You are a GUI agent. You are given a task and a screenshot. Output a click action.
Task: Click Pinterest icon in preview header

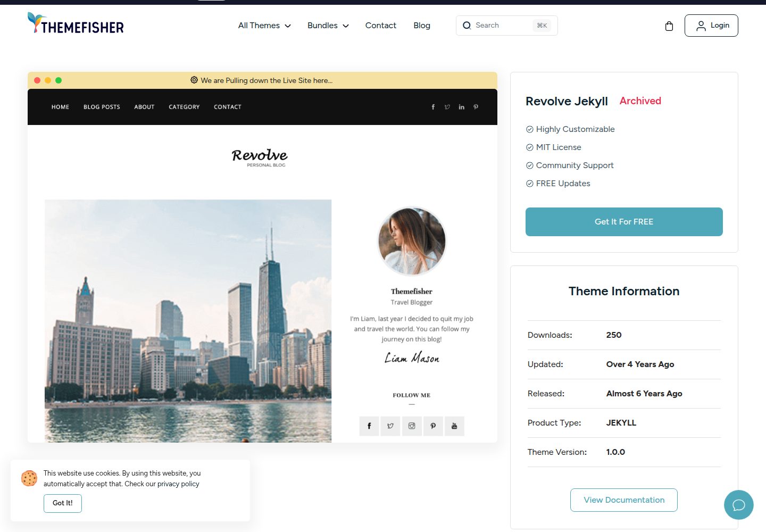point(476,107)
